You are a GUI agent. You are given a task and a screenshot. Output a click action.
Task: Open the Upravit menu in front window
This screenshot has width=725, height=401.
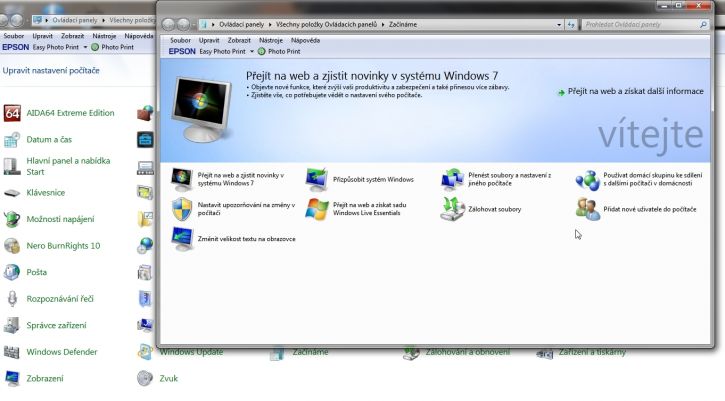pyautogui.click(x=209, y=40)
